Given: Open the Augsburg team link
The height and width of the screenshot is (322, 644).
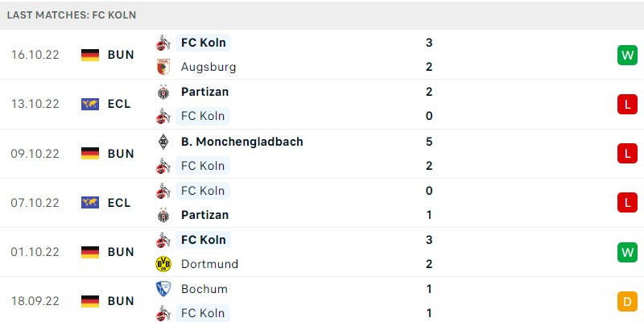Looking at the screenshot, I should [208, 67].
